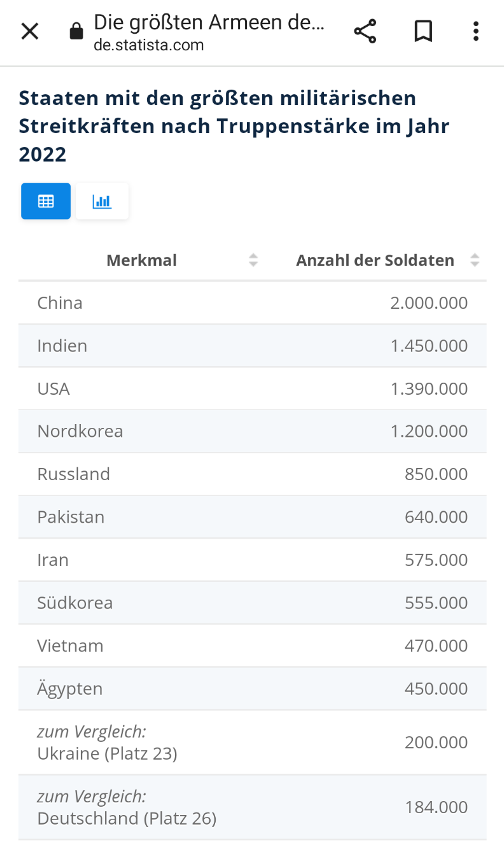Tap the de.statista.com URL text
The height and width of the screenshot is (850, 504).
coord(149,45)
